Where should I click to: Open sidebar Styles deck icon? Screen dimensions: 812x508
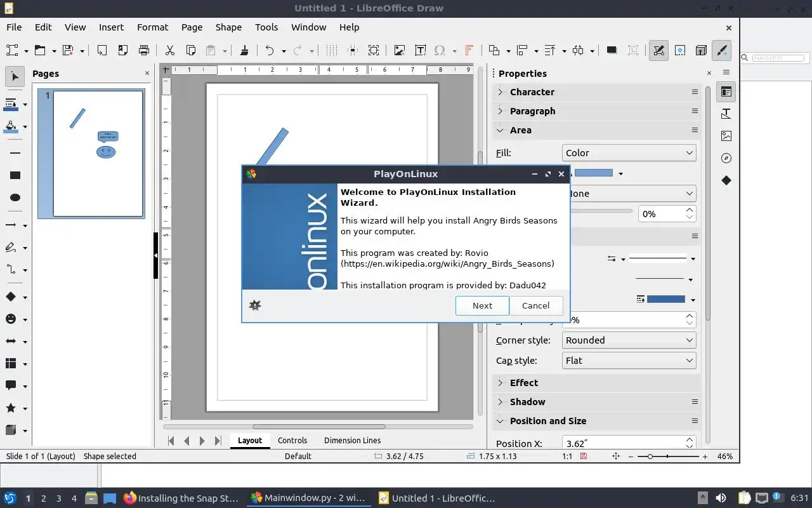726,114
